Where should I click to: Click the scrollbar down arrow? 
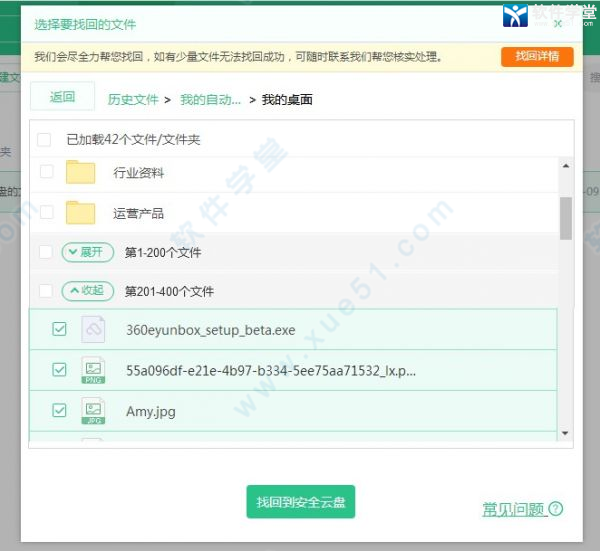click(566, 433)
